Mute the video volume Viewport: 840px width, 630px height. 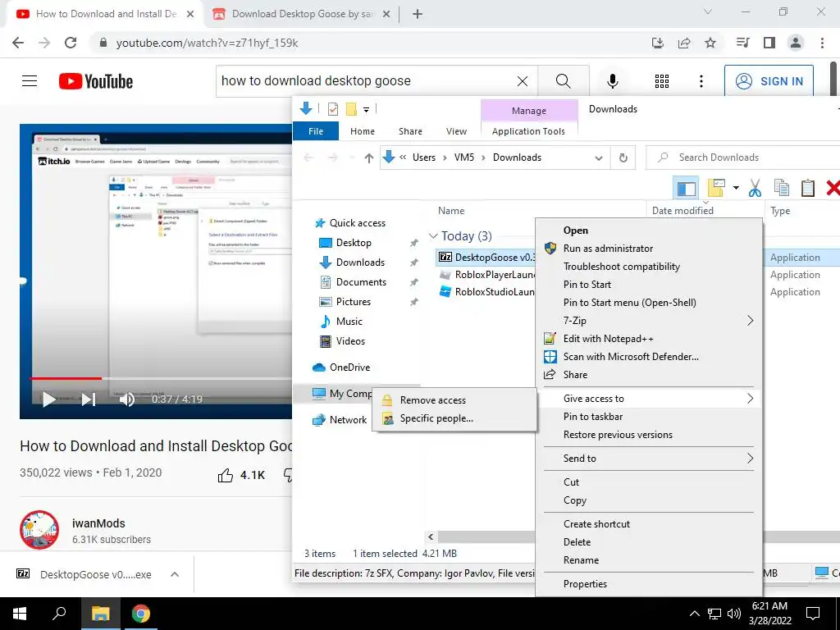point(126,399)
